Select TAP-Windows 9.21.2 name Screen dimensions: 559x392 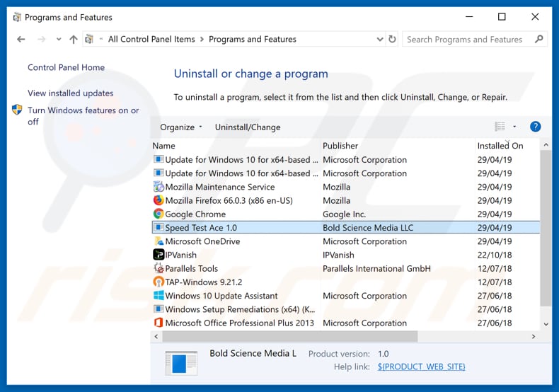coord(204,282)
